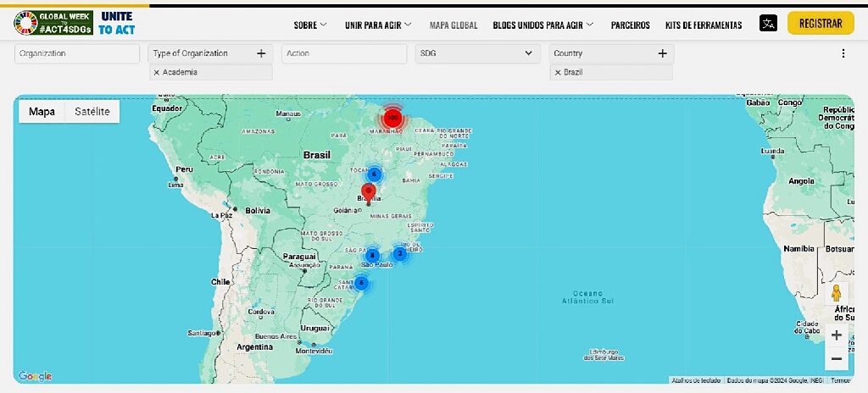The width and height of the screenshot is (868, 393).
Task: Zoom out the map with minus button
Action: pyautogui.click(x=837, y=359)
